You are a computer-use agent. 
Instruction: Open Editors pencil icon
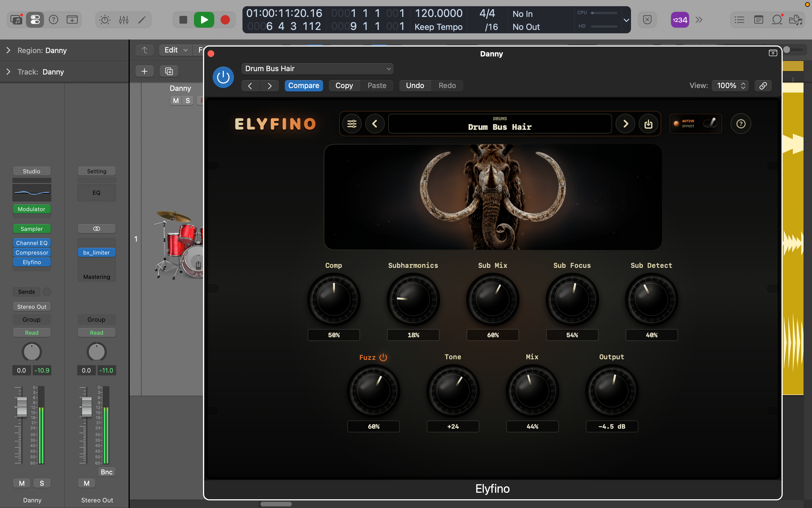pyautogui.click(x=142, y=20)
